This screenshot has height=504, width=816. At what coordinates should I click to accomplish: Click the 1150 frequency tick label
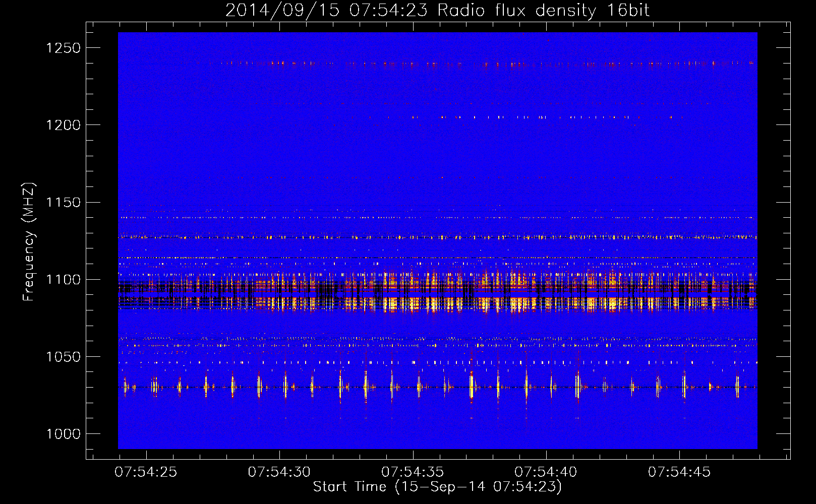[63, 203]
